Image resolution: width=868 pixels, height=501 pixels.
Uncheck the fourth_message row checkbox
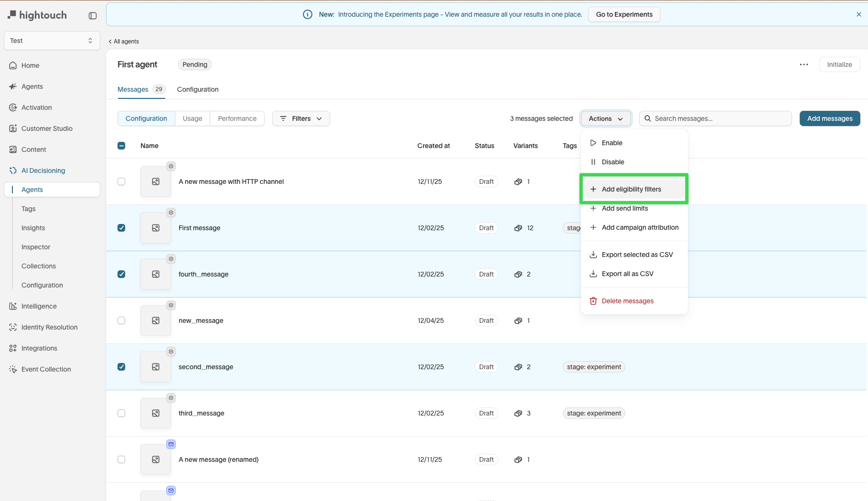click(x=121, y=274)
